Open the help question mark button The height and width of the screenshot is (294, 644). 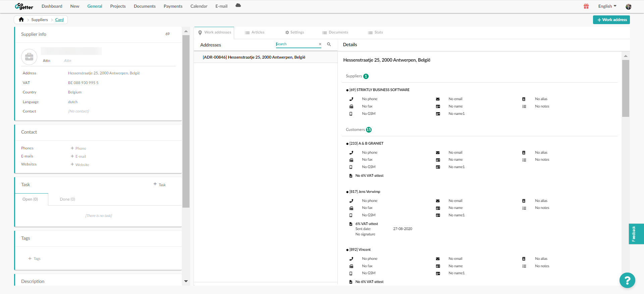point(627,280)
